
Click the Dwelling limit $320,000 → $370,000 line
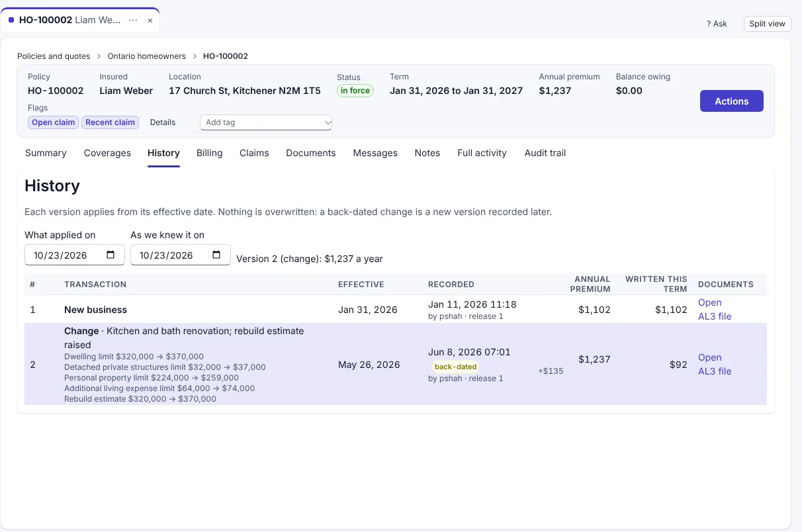[x=134, y=357]
